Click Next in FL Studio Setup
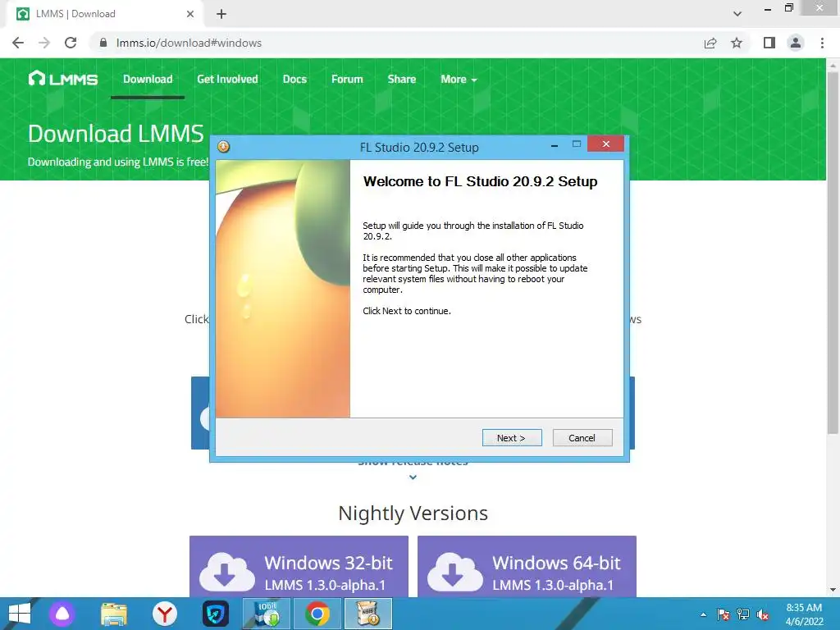This screenshot has width=840, height=630. coord(512,438)
